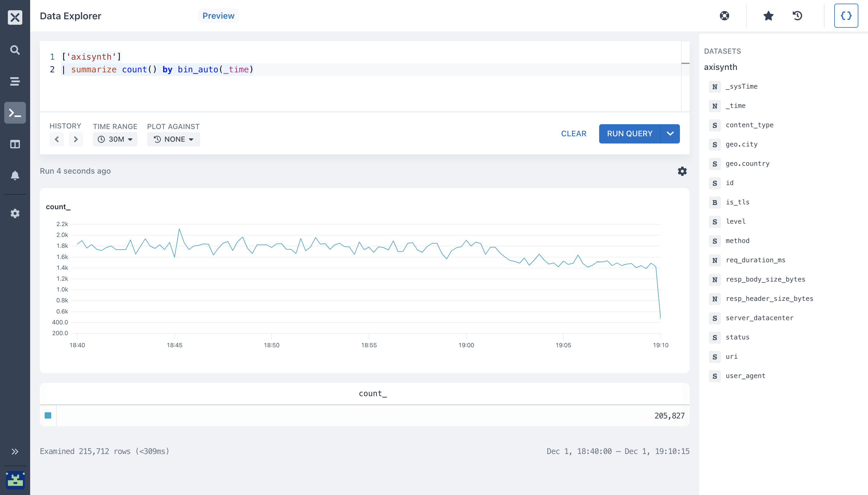This screenshot has height=495, width=868.
Task: Toggle the curly braces schema panel button
Action: click(846, 16)
